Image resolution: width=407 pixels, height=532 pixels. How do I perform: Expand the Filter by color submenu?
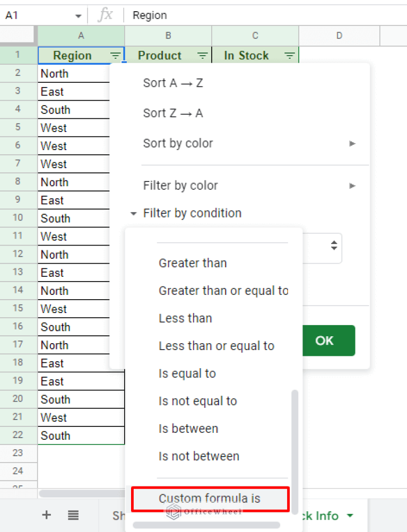coord(352,186)
